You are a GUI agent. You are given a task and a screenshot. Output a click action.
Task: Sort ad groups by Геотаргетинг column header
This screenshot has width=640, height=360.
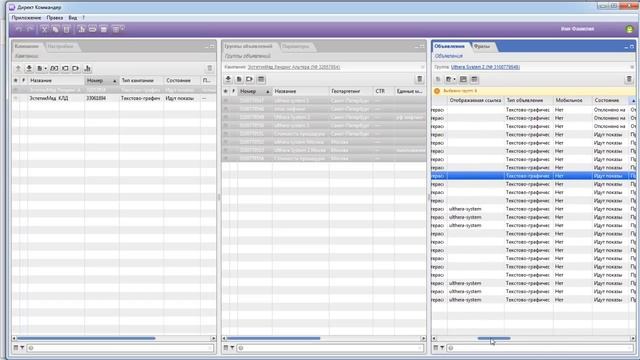click(351, 91)
